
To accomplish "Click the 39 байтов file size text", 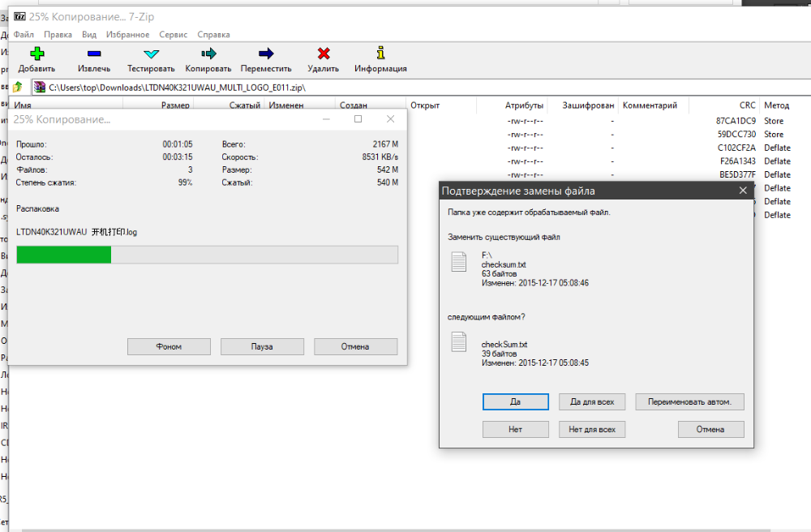I will [499, 354].
